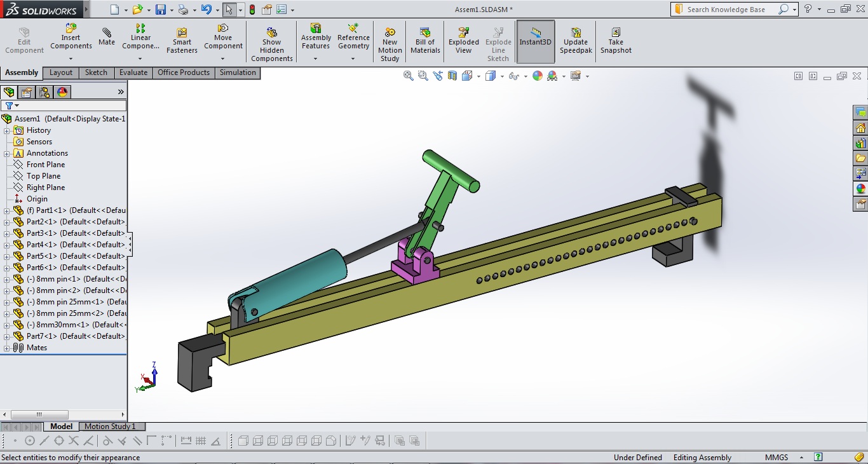Open Appearances color ball task pane tab
This screenshot has width=868, height=464.
pyautogui.click(x=860, y=189)
